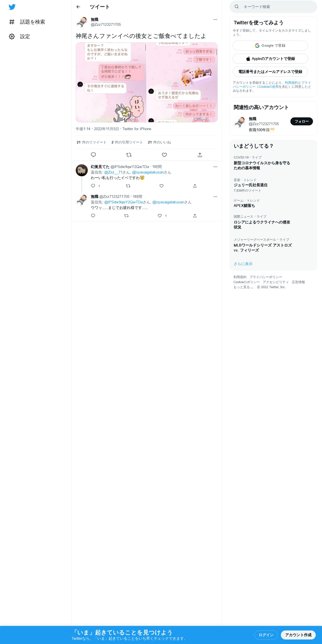Go back using the arrow icon
The width and height of the screenshot is (322, 644).
click(78, 7)
